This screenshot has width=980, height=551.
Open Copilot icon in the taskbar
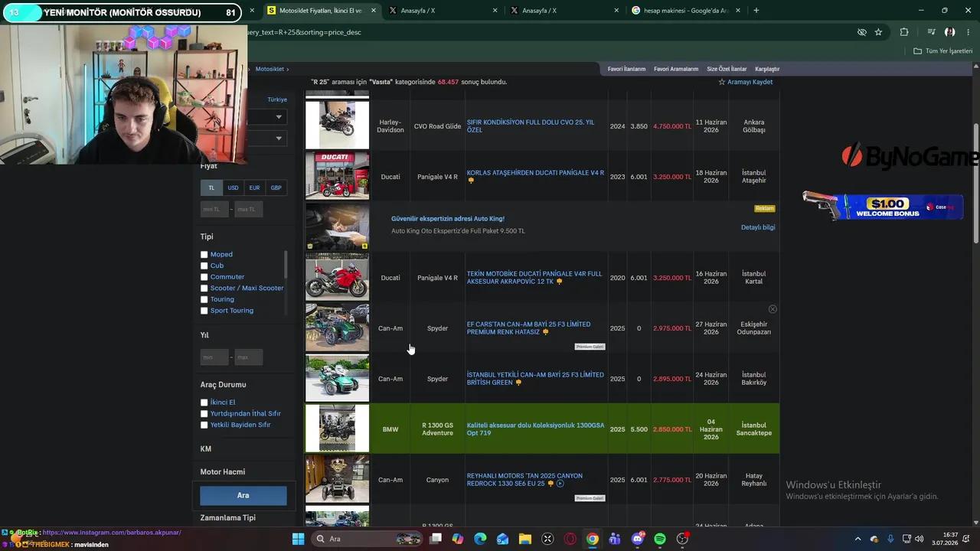pyautogui.click(x=458, y=539)
